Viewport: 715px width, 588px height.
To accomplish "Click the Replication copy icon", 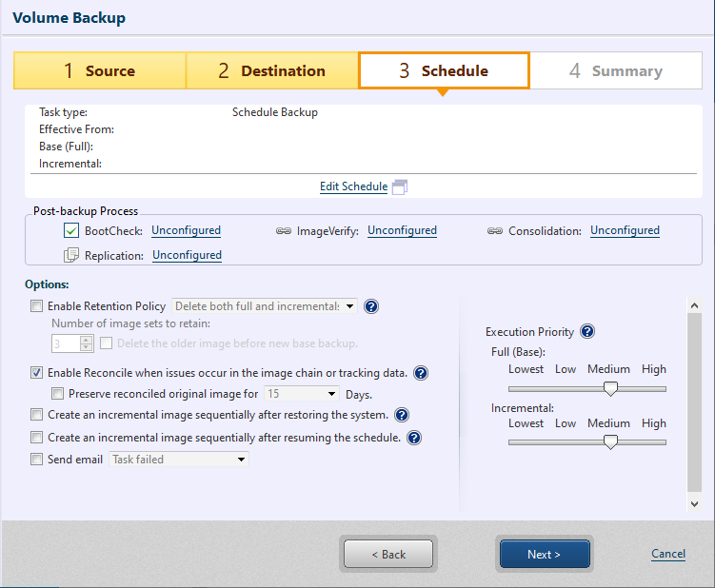I will pos(71,255).
